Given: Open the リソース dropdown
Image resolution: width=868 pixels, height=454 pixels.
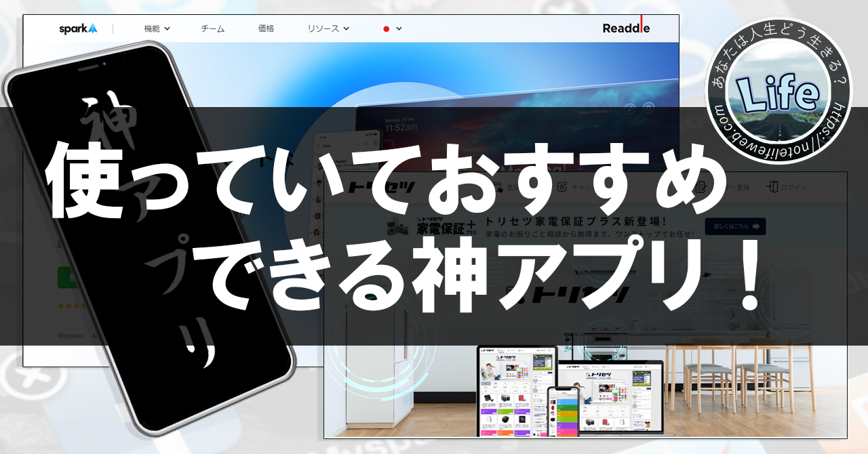Looking at the screenshot, I should click(x=324, y=29).
